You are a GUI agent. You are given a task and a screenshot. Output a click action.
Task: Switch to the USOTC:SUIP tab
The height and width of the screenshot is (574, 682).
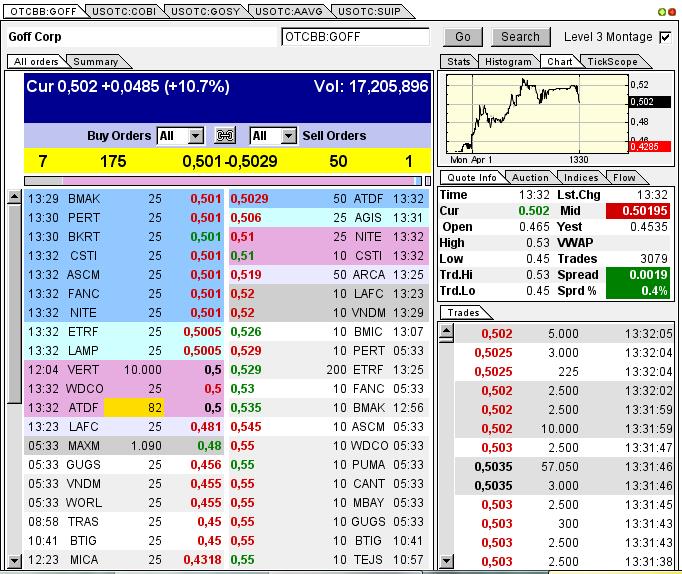tap(369, 12)
